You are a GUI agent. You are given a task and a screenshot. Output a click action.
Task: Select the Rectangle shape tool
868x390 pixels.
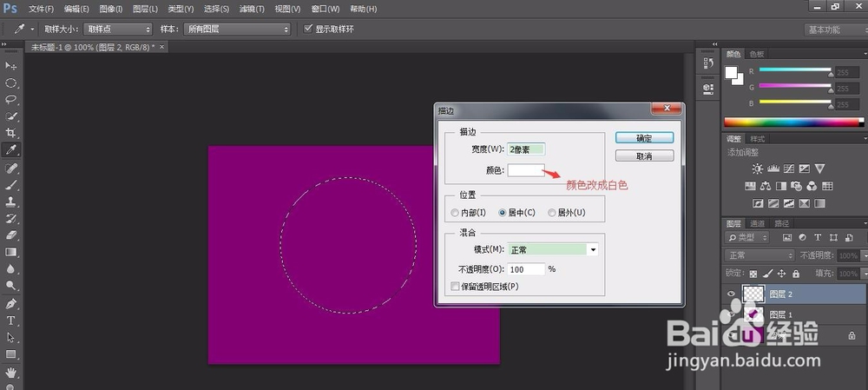[x=10, y=354]
